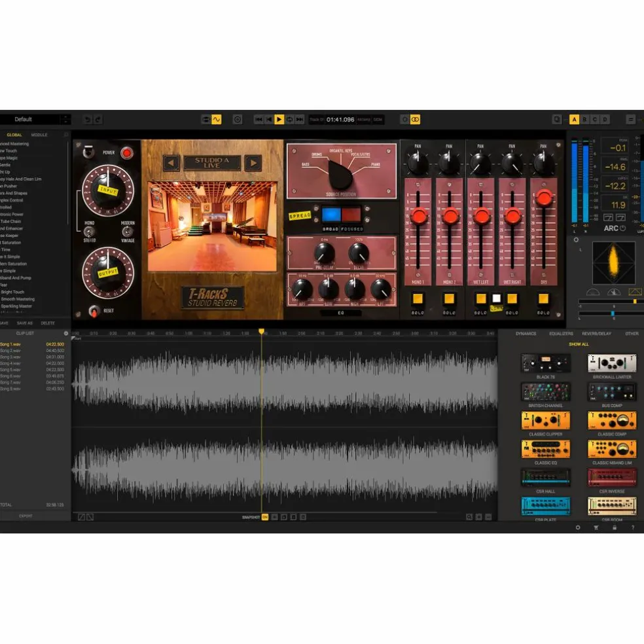Solo the MONO 1 channel
644x644 pixels.
click(418, 298)
